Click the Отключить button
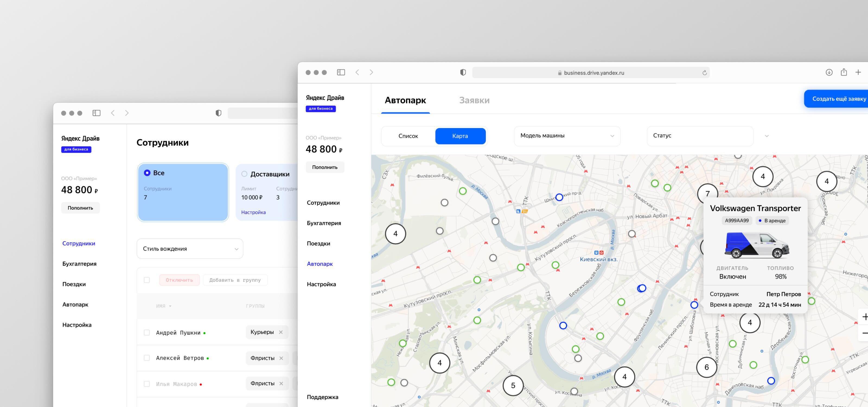The height and width of the screenshot is (407, 868). click(179, 280)
